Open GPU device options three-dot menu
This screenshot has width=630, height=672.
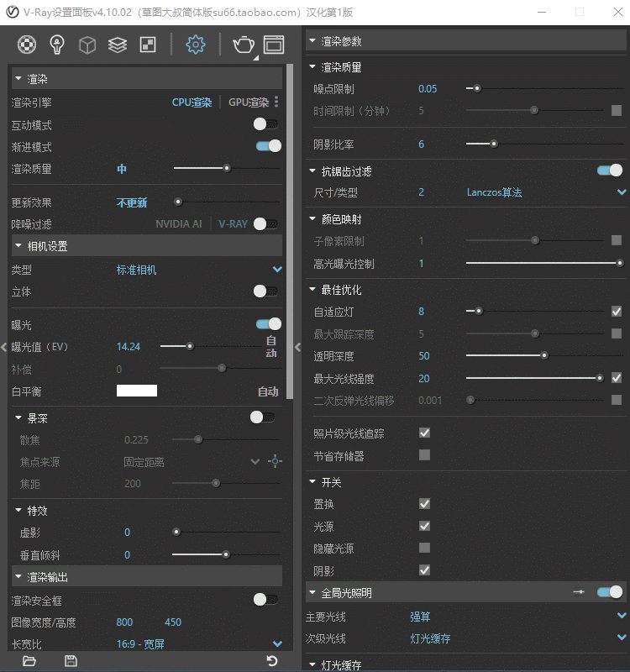[276, 102]
